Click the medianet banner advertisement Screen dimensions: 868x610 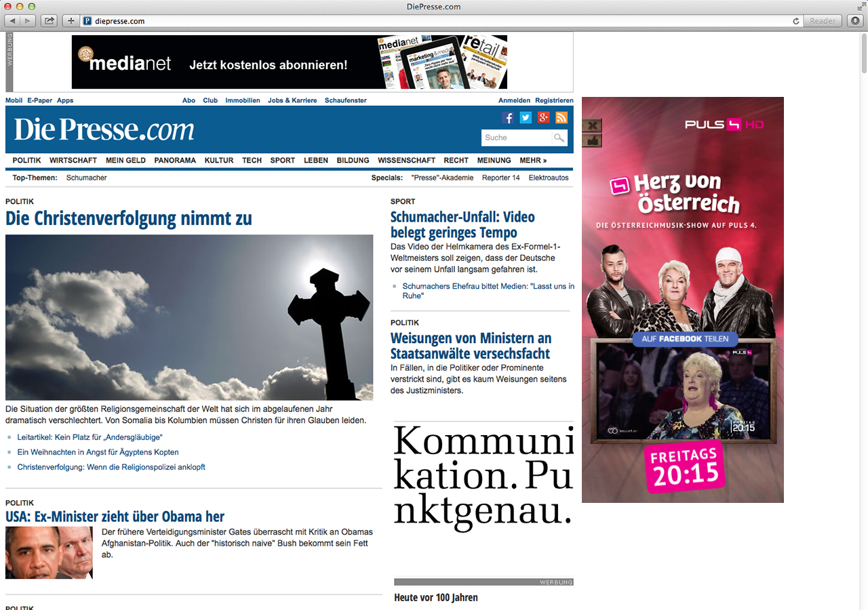tap(290, 62)
